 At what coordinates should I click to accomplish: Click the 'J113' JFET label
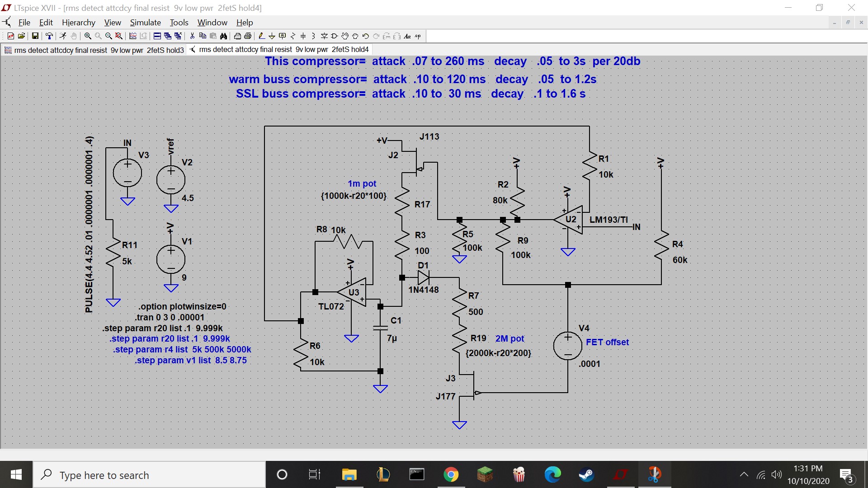pos(429,136)
